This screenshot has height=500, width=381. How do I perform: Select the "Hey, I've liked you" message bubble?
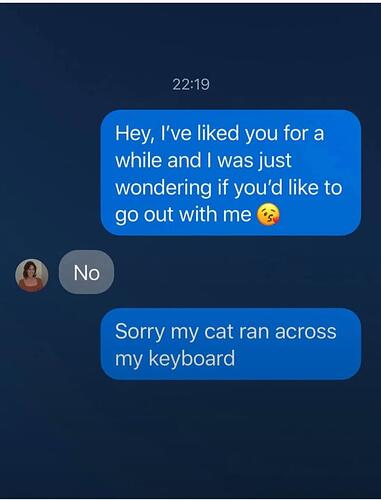coord(231,173)
